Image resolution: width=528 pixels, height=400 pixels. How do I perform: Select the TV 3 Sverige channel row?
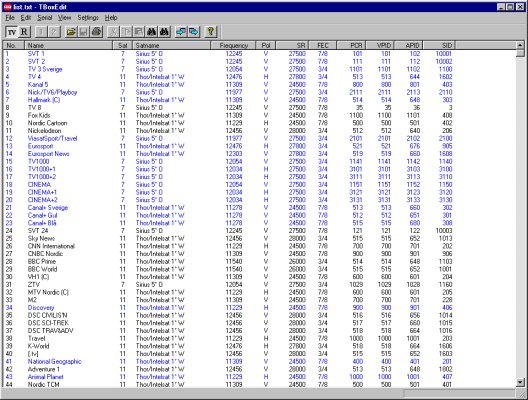(x=229, y=69)
